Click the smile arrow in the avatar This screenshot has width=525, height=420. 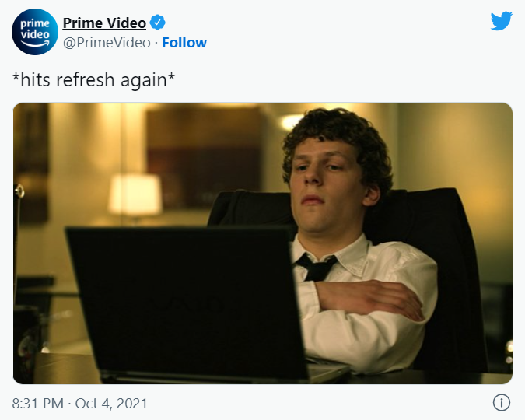coord(35,44)
